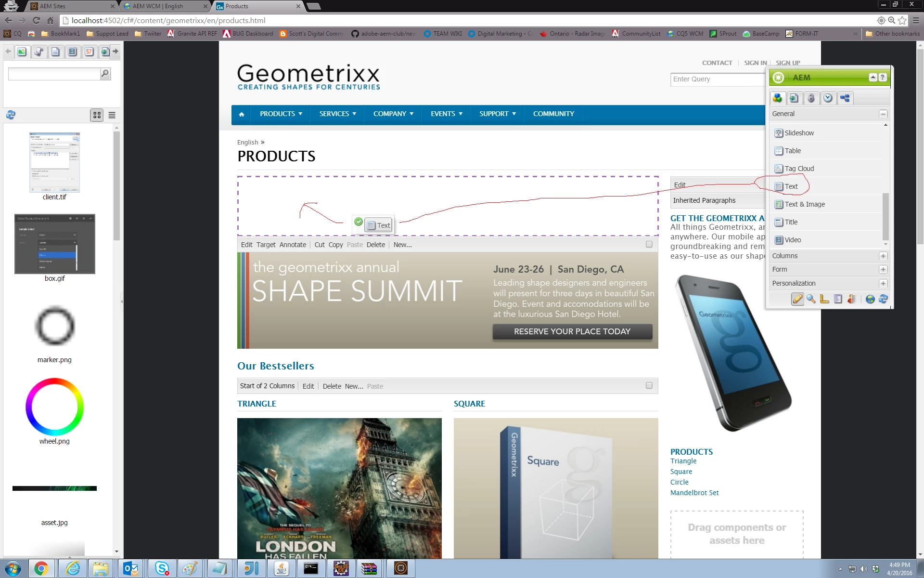Select the S7 Scene7 tab icon
924x578 pixels.
pos(89,52)
